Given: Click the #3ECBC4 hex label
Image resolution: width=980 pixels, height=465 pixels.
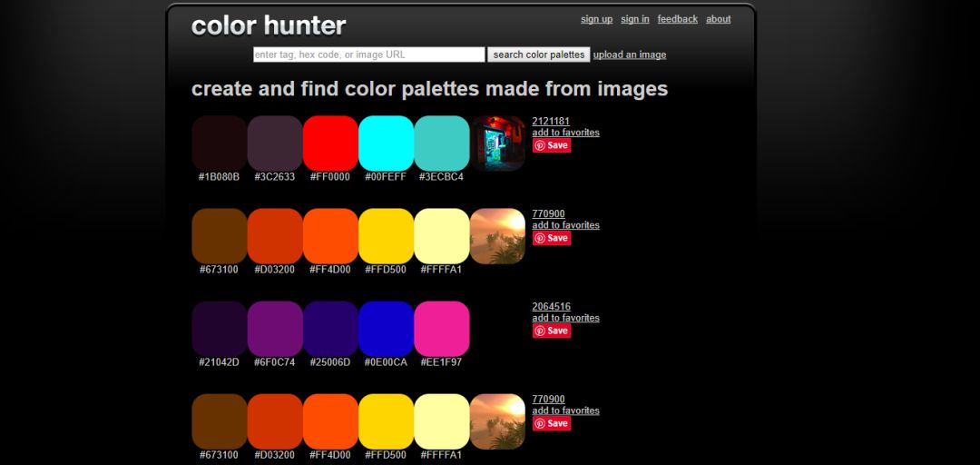Looking at the screenshot, I should (x=441, y=177).
